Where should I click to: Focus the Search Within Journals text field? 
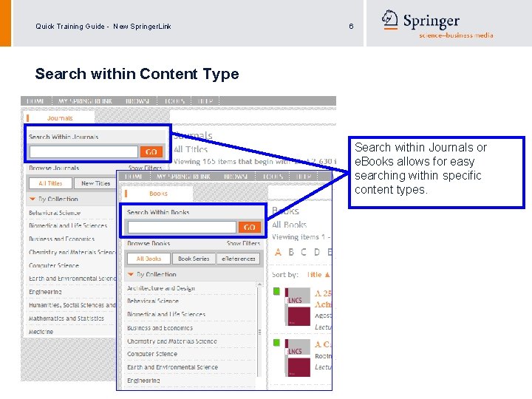(83, 151)
